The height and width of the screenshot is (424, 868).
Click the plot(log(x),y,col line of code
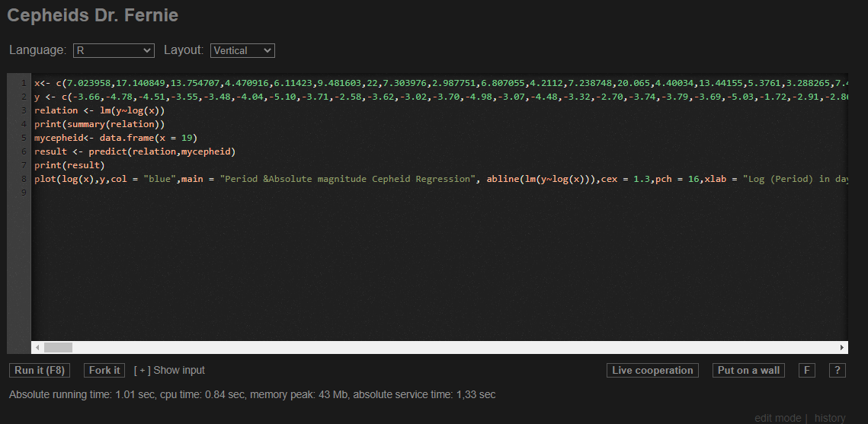(x=440, y=179)
